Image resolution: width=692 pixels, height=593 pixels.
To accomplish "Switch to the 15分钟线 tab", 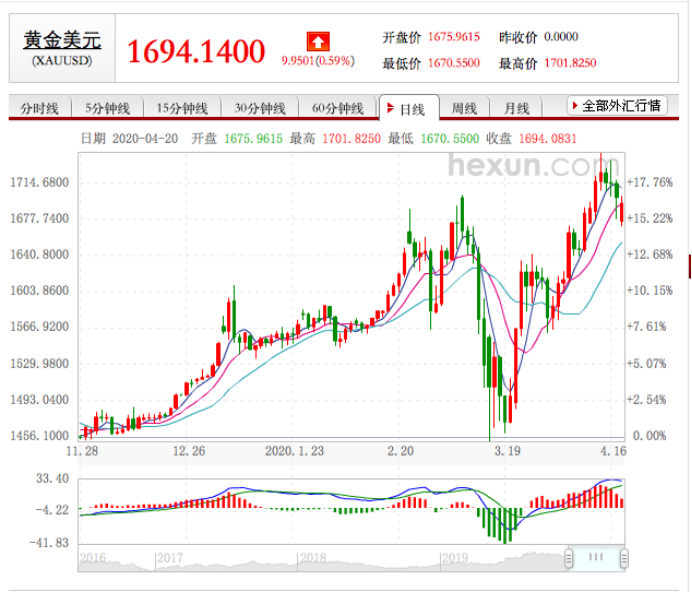I will click(x=182, y=108).
